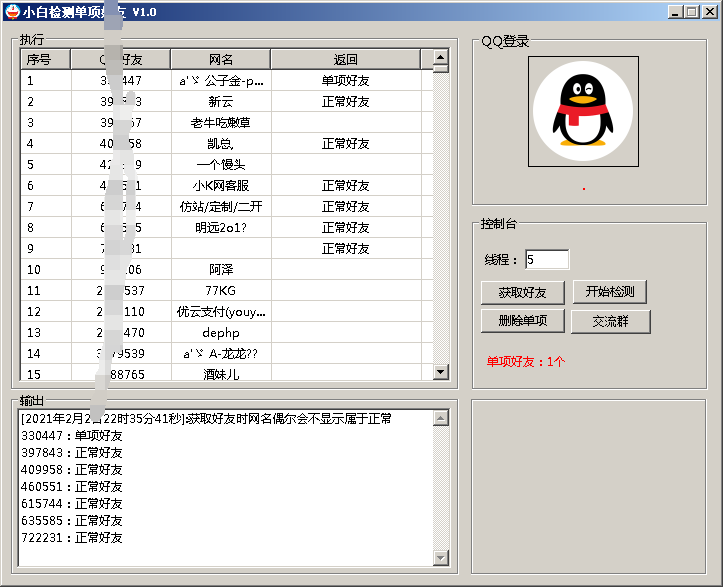
Task: Select the row named 新云
Action: click(220, 102)
